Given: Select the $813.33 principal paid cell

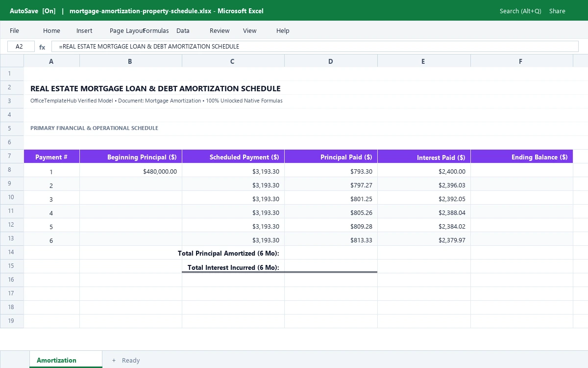Looking at the screenshot, I should pyautogui.click(x=331, y=239).
